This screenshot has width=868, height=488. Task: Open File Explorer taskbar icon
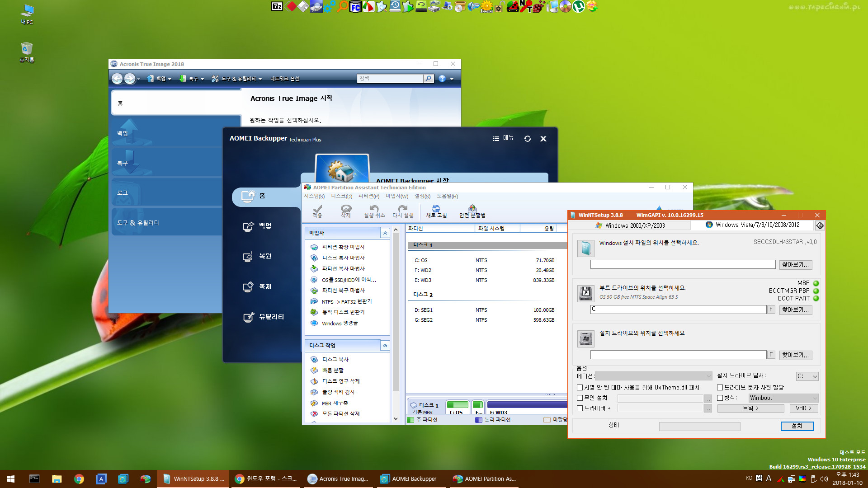pos(57,479)
